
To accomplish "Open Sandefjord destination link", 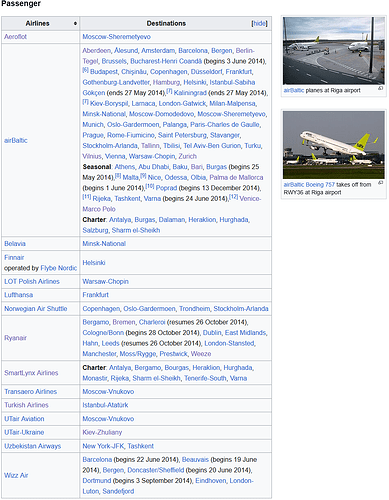I will [118, 491].
